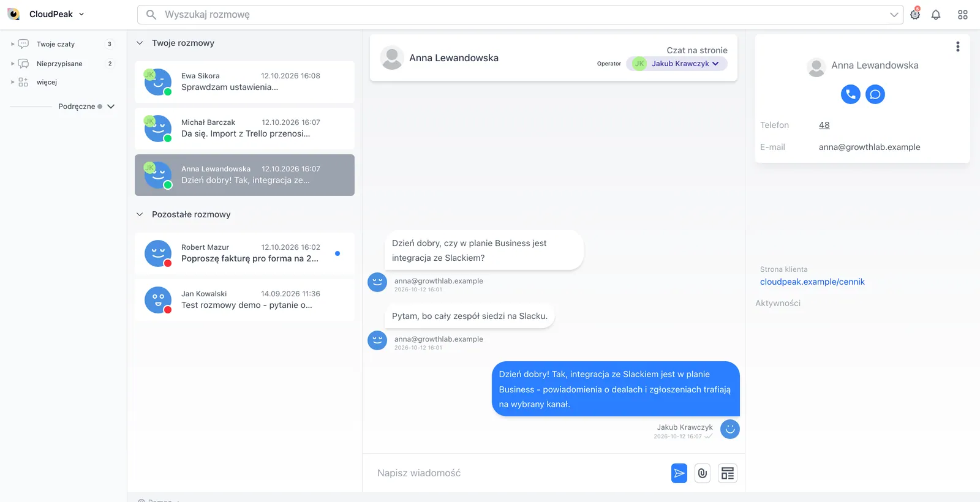Click the blue operator reply bubble
980x502 pixels.
(x=616, y=389)
